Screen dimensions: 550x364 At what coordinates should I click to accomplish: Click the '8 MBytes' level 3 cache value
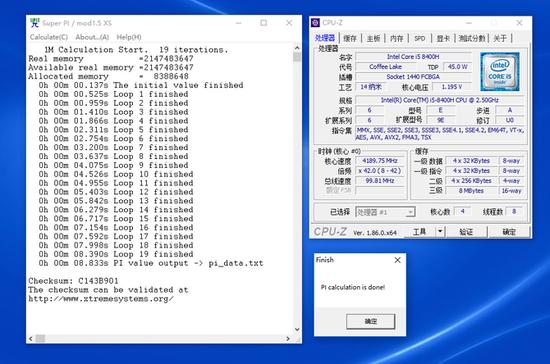471,191
